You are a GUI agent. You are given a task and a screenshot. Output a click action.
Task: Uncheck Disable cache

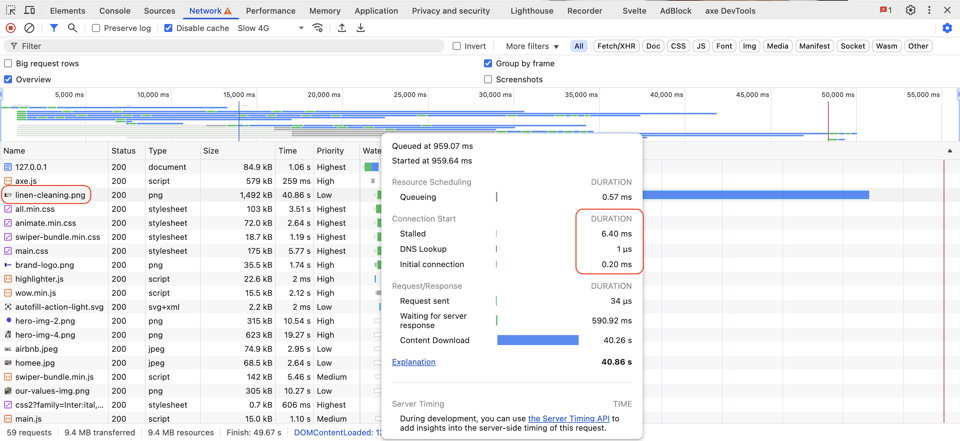coord(168,28)
